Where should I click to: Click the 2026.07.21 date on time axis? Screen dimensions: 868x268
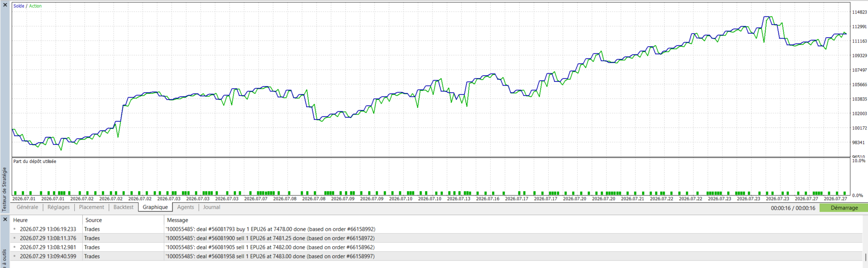point(633,199)
